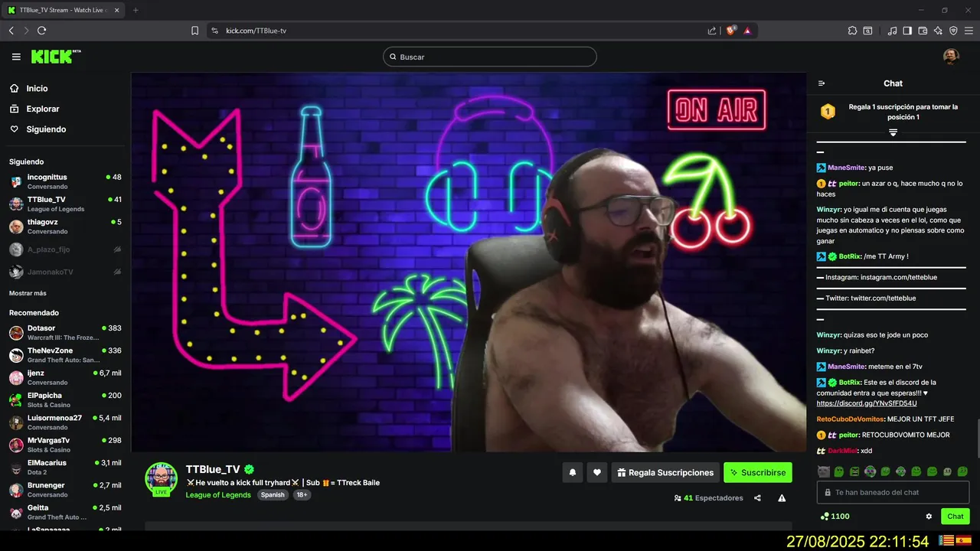Open recommended channel Dotasor
Viewport: 980px width, 551px height.
coord(65,333)
